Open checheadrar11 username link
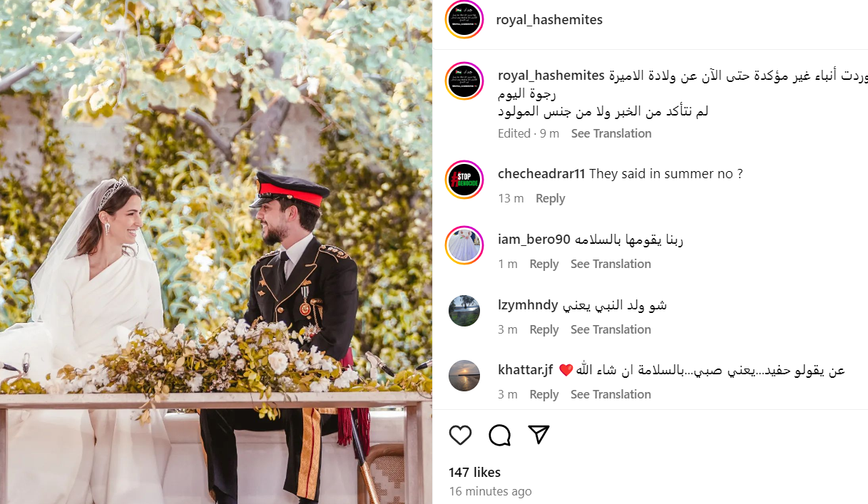The width and height of the screenshot is (868, 504). [x=542, y=174]
